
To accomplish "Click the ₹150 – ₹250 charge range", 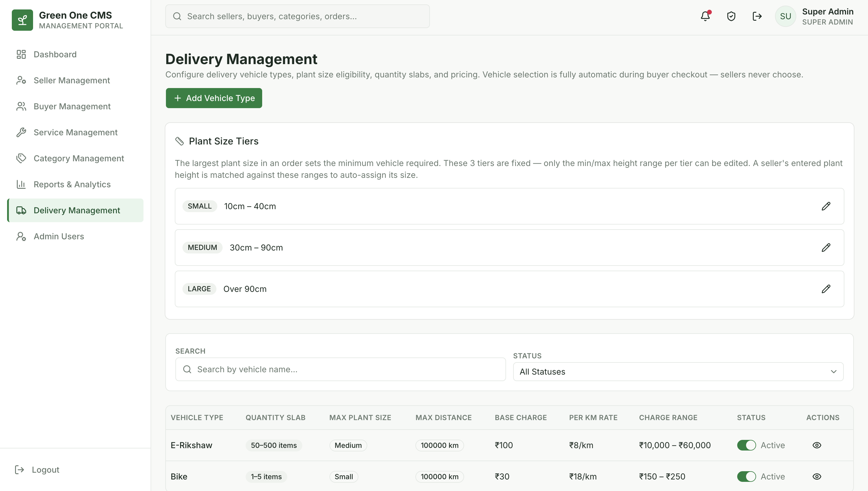I will click(x=662, y=477).
